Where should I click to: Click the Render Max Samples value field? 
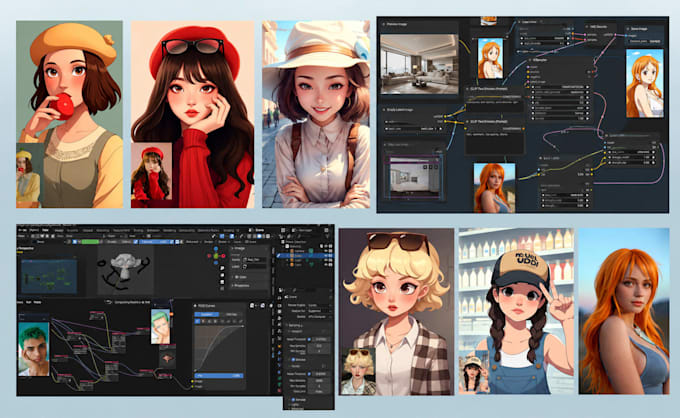(x=319, y=380)
